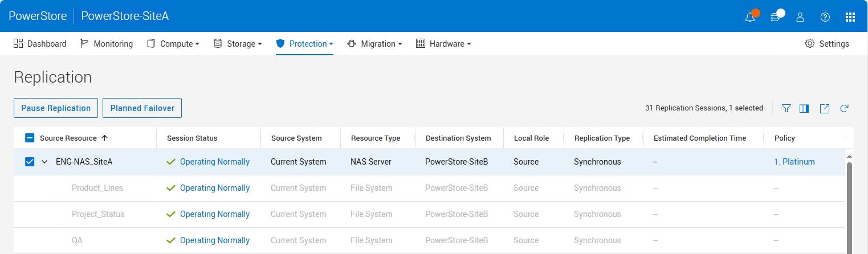Open the jobs icon in header
868x254 pixels.
point(775,17)
